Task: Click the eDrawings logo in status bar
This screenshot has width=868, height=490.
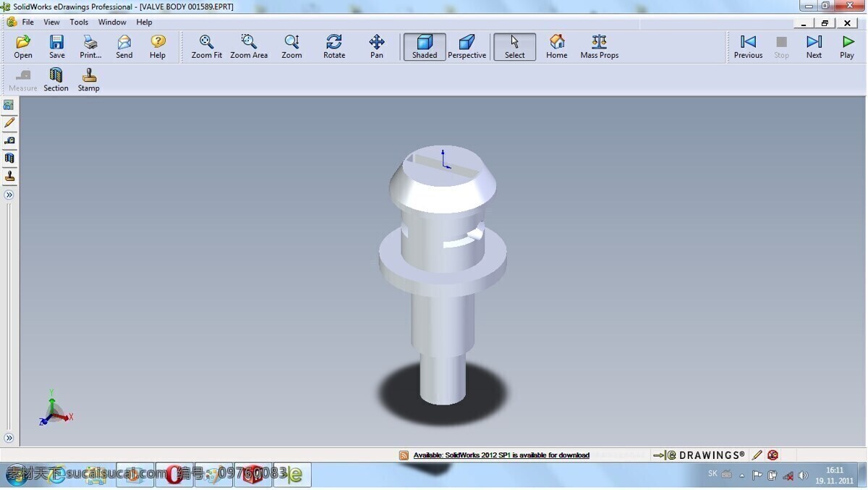Action: [699, 455]
